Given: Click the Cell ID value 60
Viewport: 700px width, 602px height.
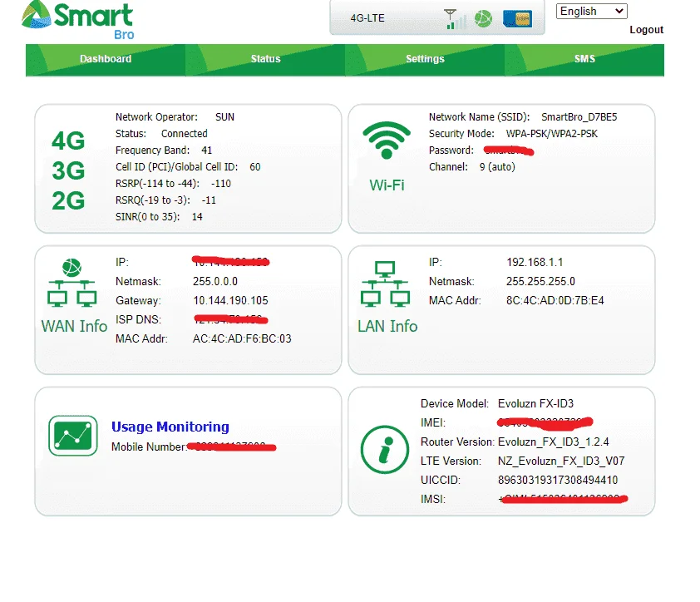Looking at the screenshot, I should (255, 167).
